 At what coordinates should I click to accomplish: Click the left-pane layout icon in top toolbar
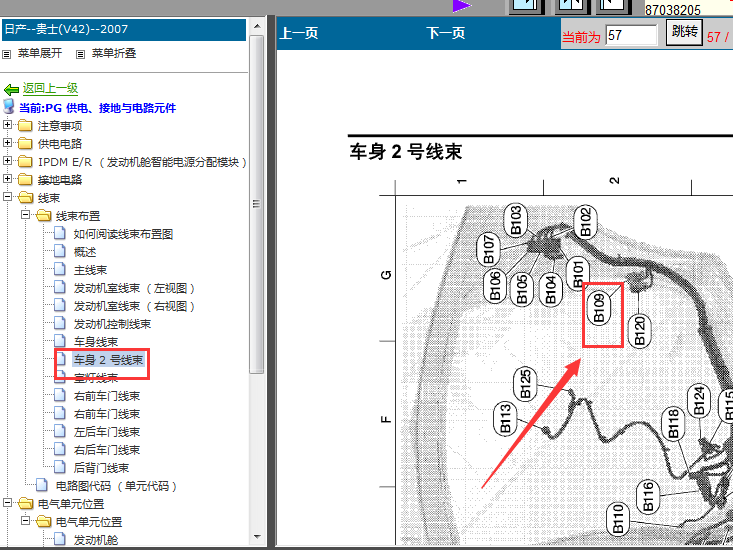[526, 6]
